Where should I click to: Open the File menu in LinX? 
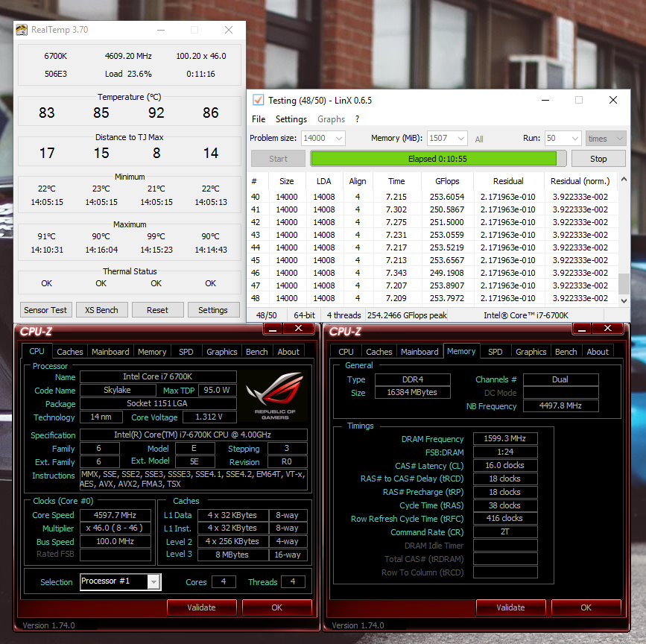tap(259, 119)
